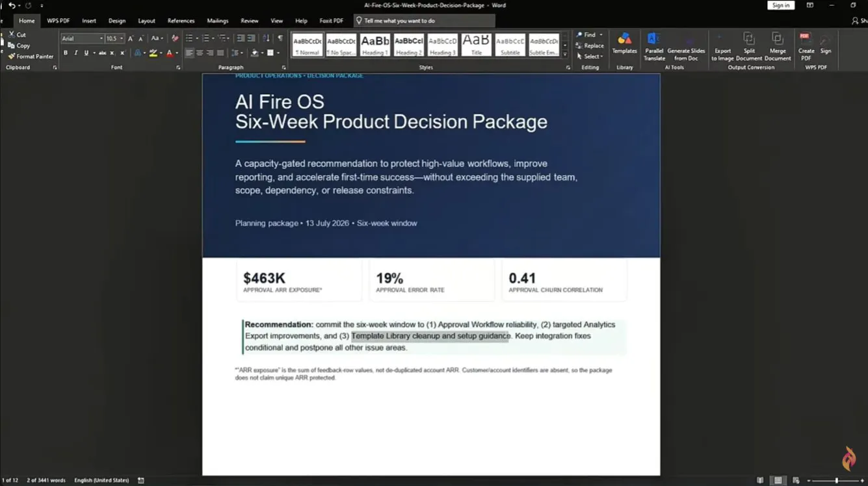The width and height of the screenshot is (868, 486).
Task: Open the Numbering list dropdown arrow
Action: click(213, 38)
